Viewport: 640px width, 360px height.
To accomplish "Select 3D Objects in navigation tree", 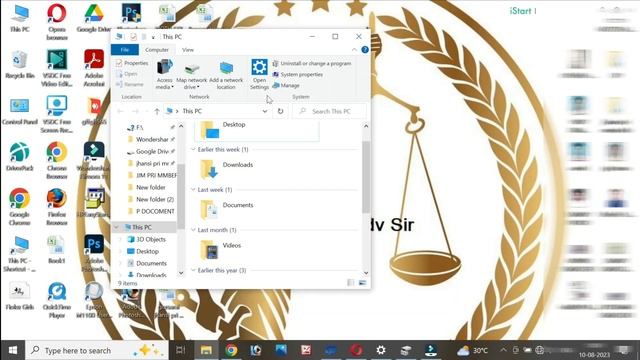I will [147, 240].
